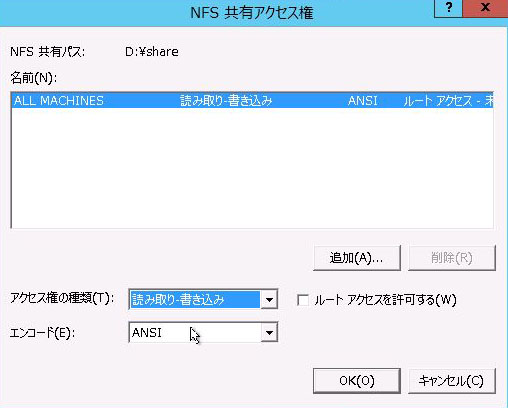This screenshot has width=508, height=408.
Task: Click the disabled 削除(R) button
Action: [x=452, y=258]
